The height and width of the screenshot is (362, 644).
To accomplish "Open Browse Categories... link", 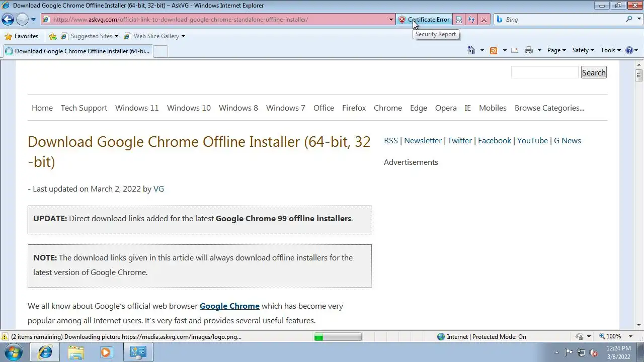I will tap(549, 108).
